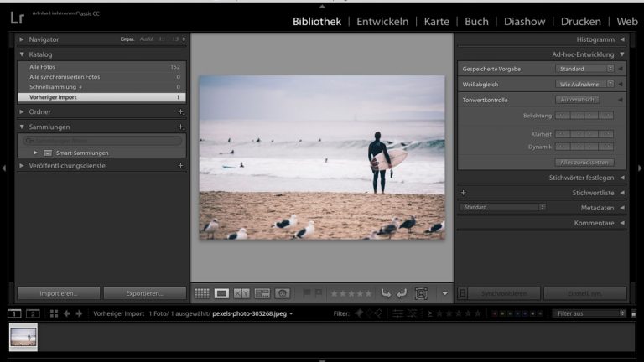Open the People face view icon
The width and height of the screenshot is (644, 362).
283,293
